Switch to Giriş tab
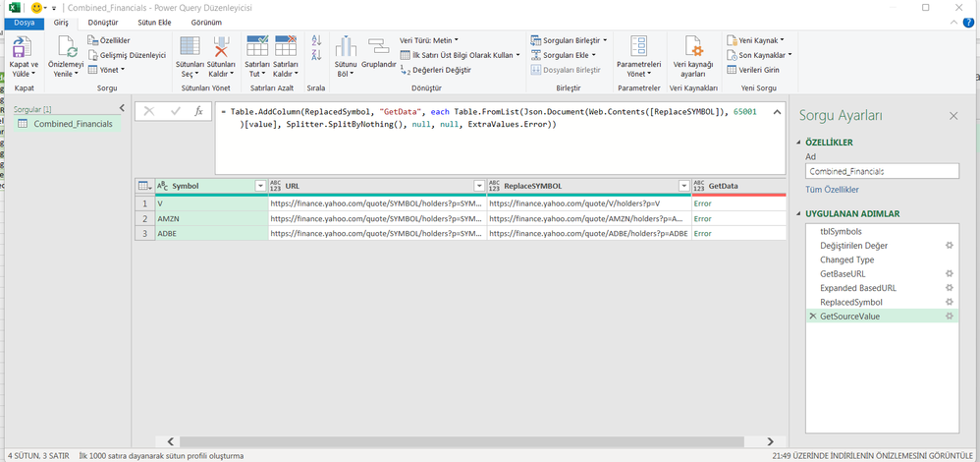The width and height of the screenshot is (980, 462). 61,23
